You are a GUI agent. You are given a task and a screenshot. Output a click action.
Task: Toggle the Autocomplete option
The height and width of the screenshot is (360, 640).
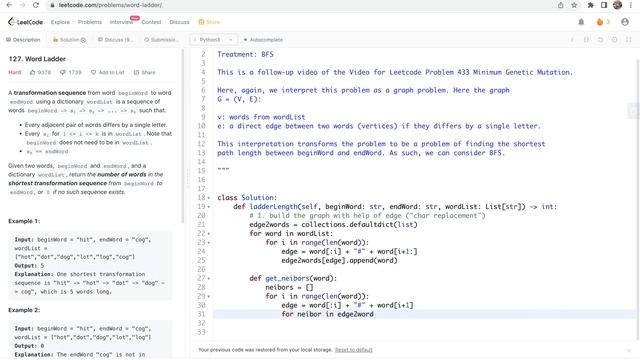[x=263, y=40]
